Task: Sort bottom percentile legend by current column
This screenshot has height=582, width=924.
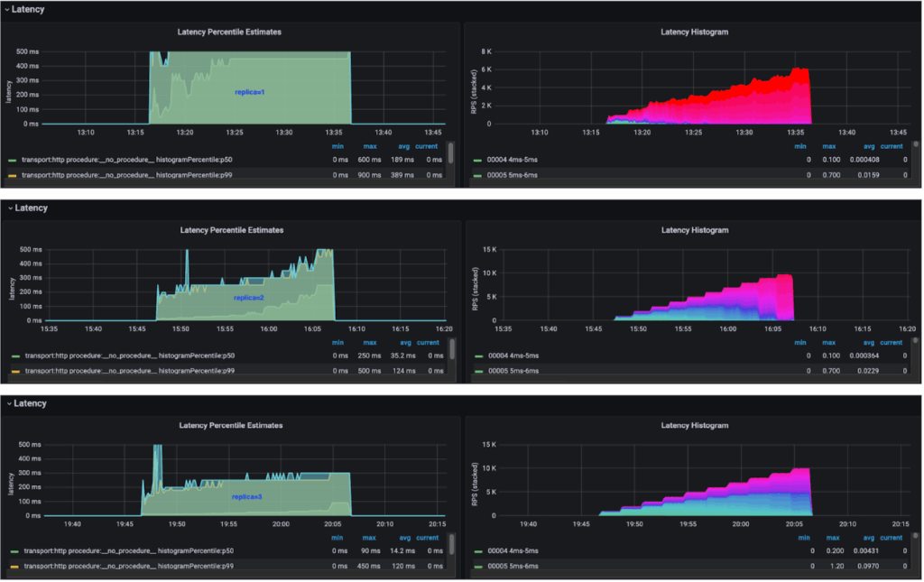Action: [x=427, y=537]
